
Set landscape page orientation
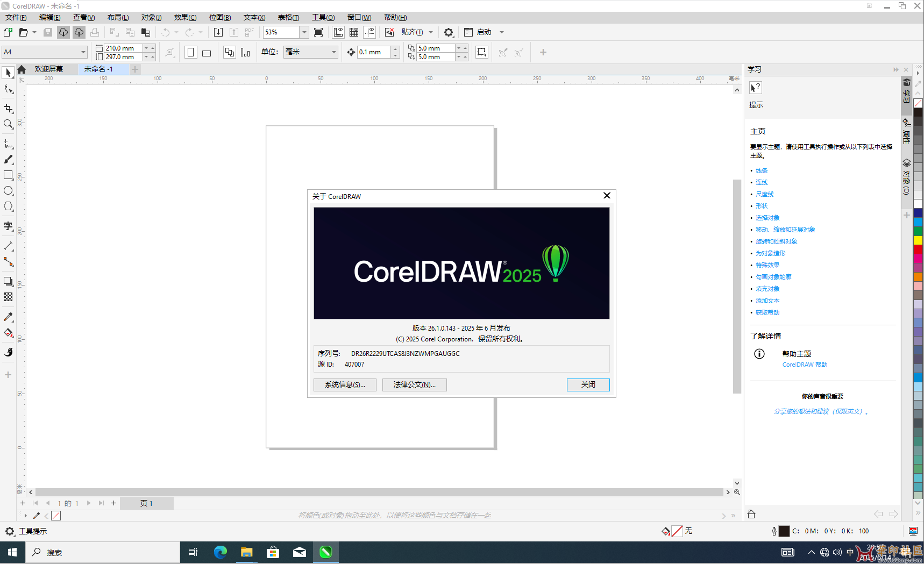(207, 52)
